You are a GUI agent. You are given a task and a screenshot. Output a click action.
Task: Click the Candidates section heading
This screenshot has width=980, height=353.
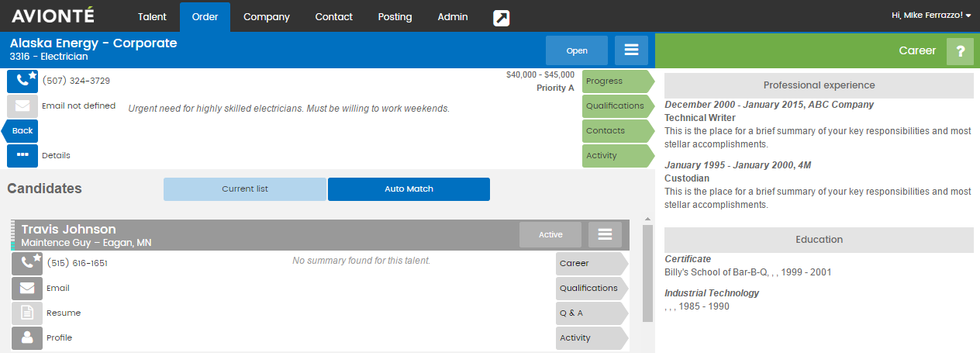tap(44, 189)
